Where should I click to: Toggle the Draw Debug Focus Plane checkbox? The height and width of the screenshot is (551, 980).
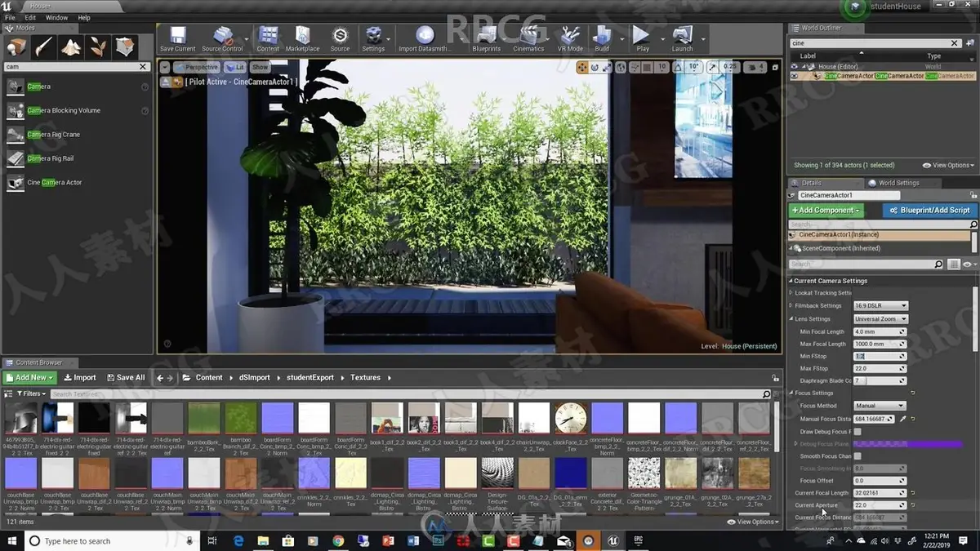coord(858,431)
